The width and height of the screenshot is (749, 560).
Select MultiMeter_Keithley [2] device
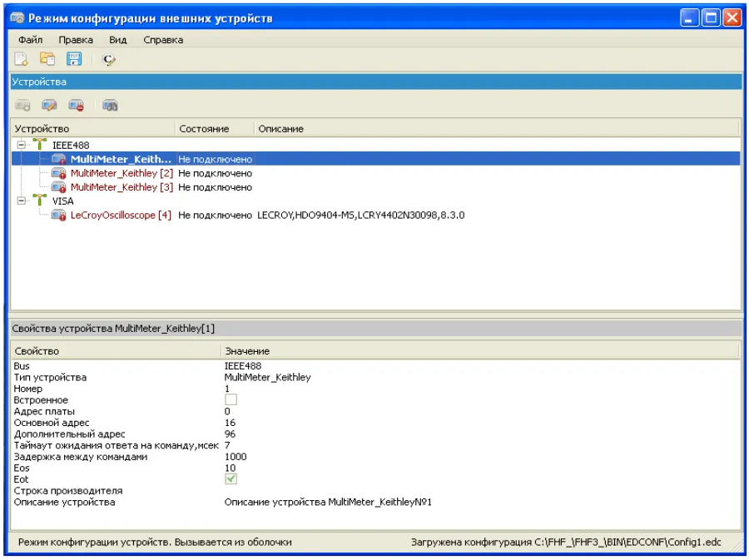(x=122, y=173)
